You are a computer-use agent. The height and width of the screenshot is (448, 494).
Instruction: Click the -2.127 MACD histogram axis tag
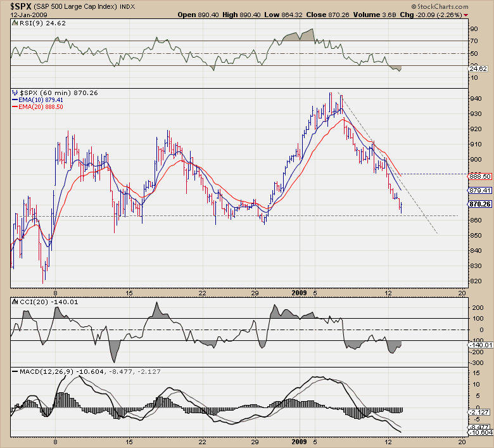479,412
